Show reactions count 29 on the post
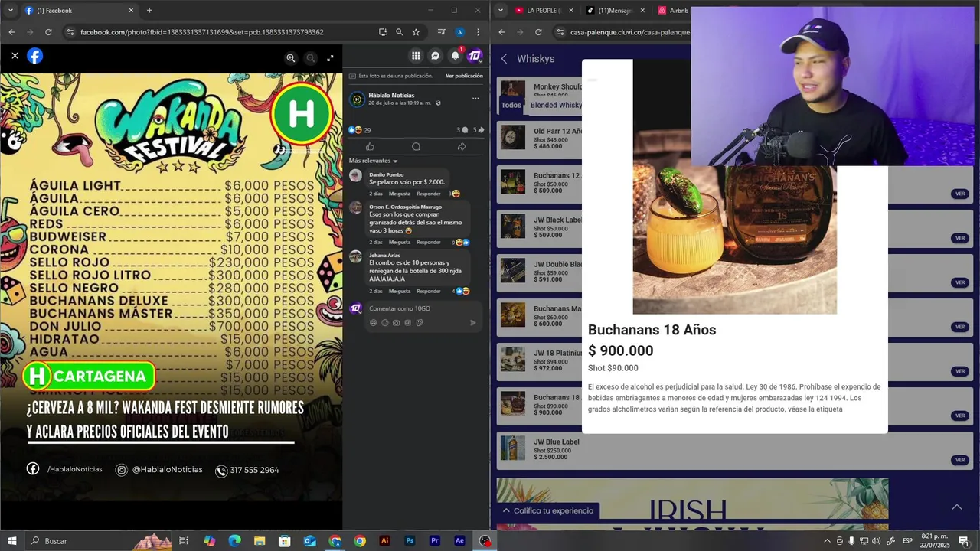Image resolution: width=980 pixels, height=551 pixels. click(x=360, y=130)
